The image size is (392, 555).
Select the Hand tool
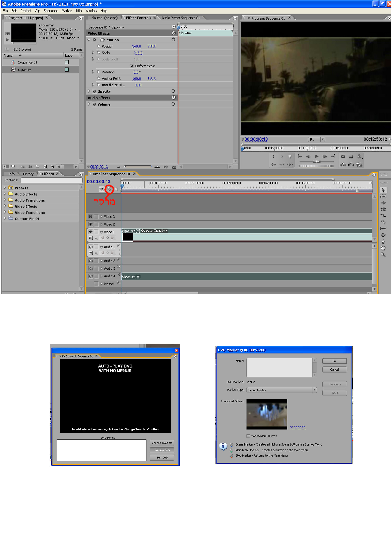click(x=383, y=248)
